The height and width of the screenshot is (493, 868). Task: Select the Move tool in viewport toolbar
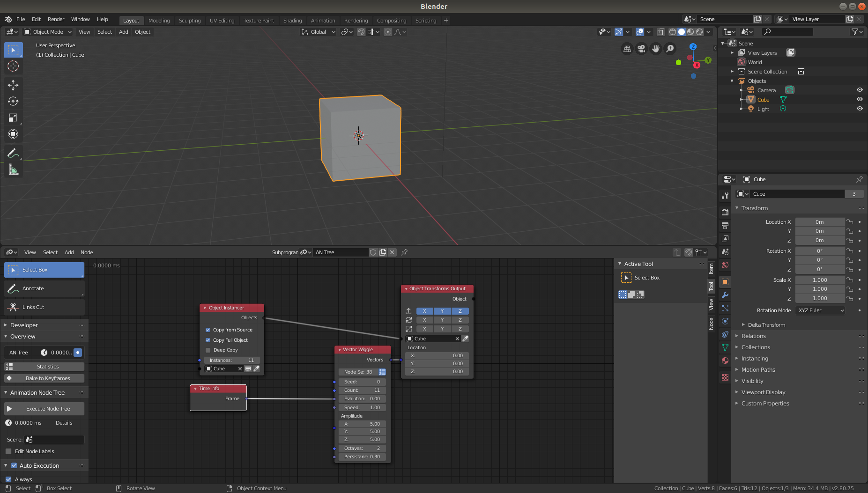pos(13,85)
